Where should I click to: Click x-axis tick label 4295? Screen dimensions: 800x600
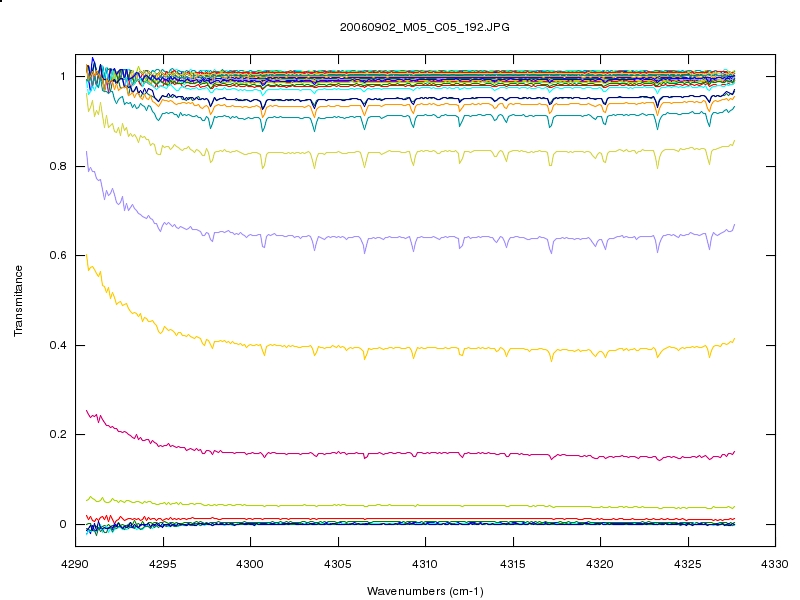[x=163, y=564]
